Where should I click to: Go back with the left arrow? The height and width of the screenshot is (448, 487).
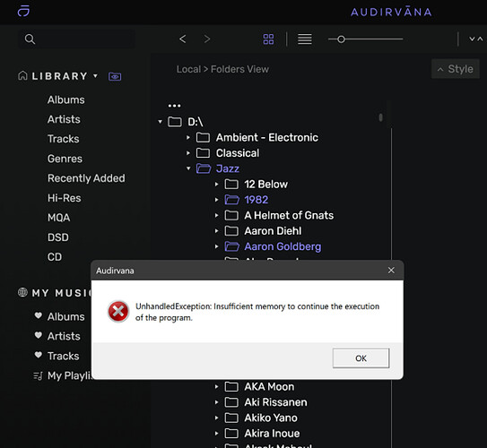pos(183,39)
